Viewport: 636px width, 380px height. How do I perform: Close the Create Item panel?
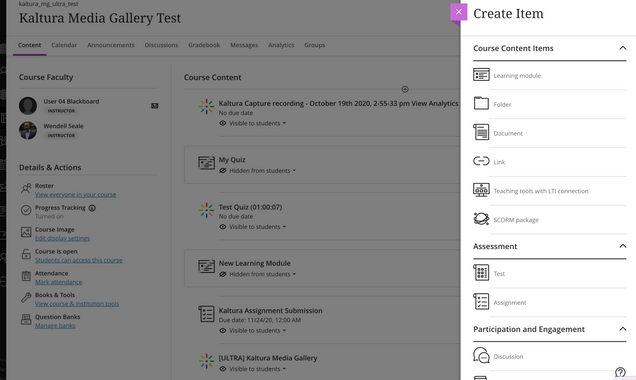click(458, 12)
